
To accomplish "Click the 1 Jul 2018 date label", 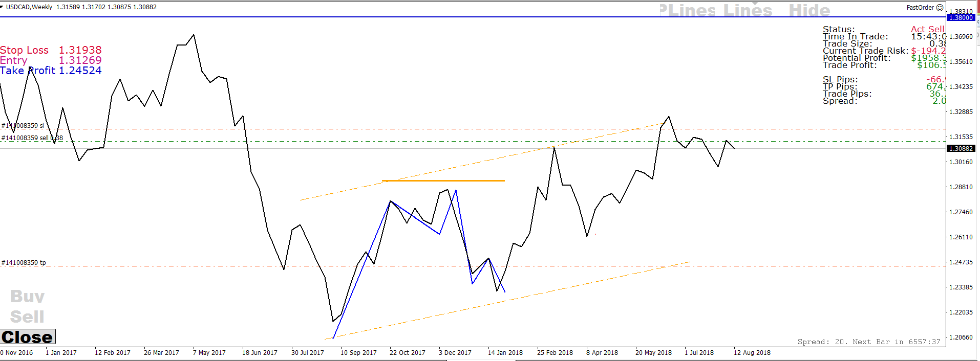I will point(699,353).
